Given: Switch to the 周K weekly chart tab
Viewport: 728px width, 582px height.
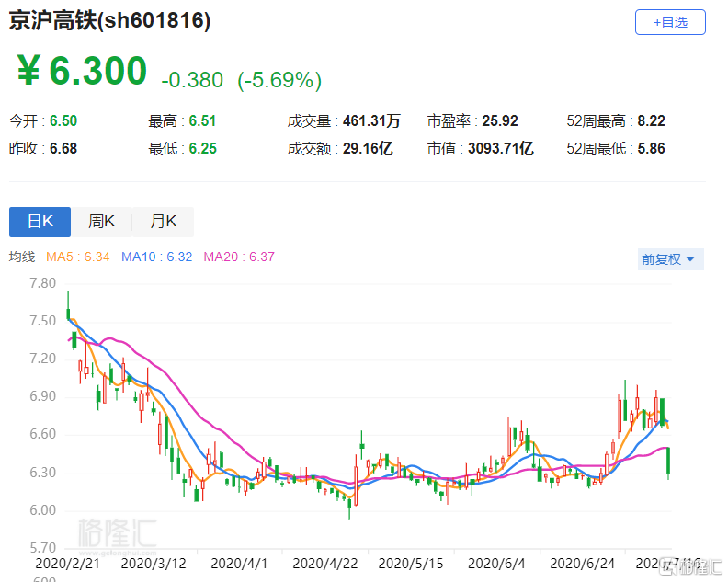Looking at the screenshot, I should (x=101, y=222).
